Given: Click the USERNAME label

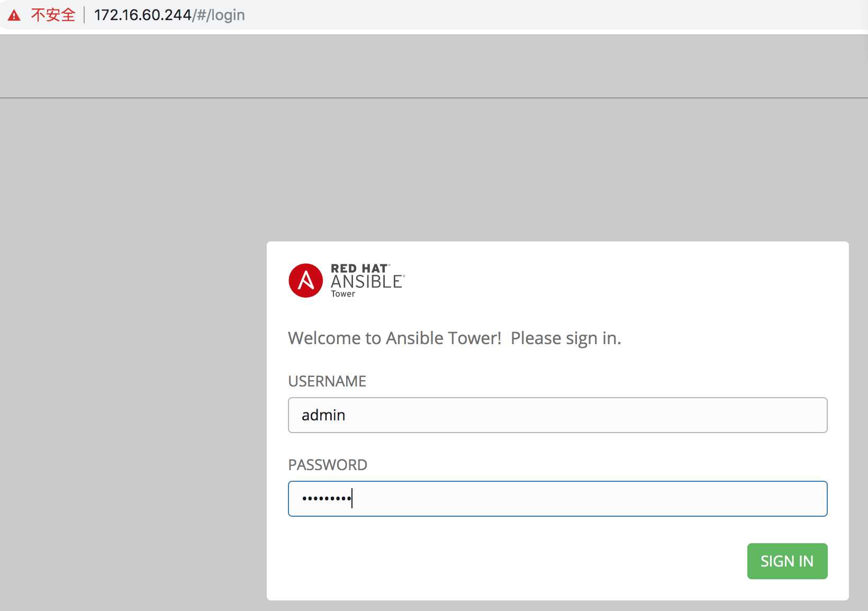Looking at the screenshot, I should 327,381.
